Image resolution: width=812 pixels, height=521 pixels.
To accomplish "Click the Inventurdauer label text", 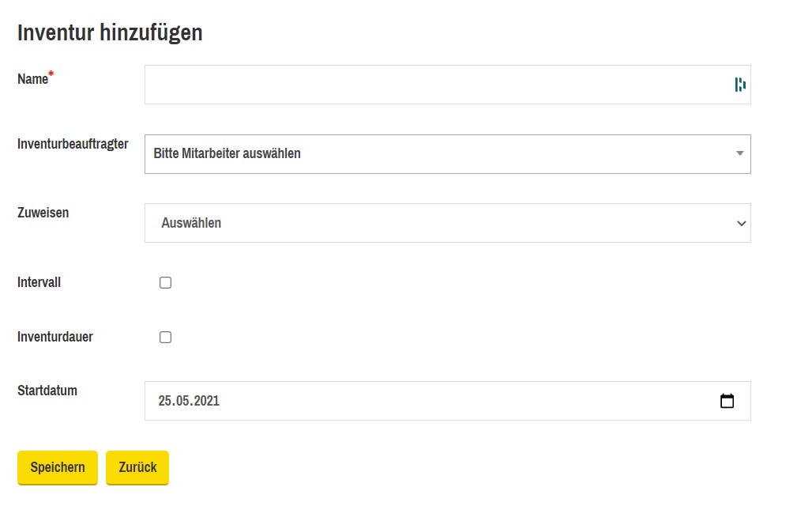I will tap(55, 337).
